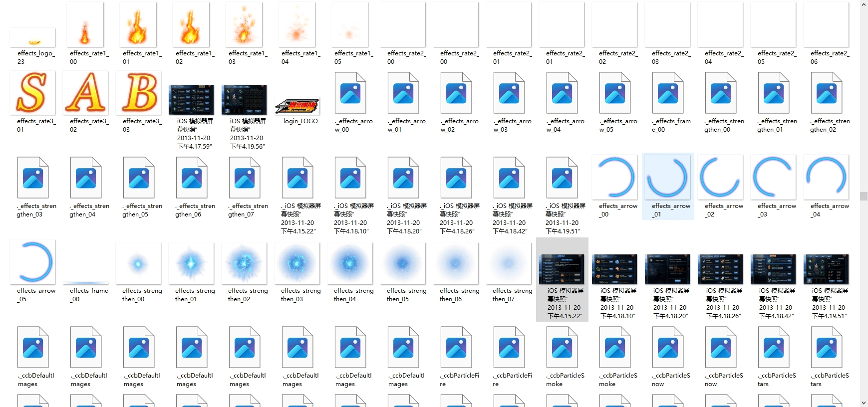Select the effects_rate1_03 sparks image
Viewport: 868px width, 407px height.
[244, 24]
